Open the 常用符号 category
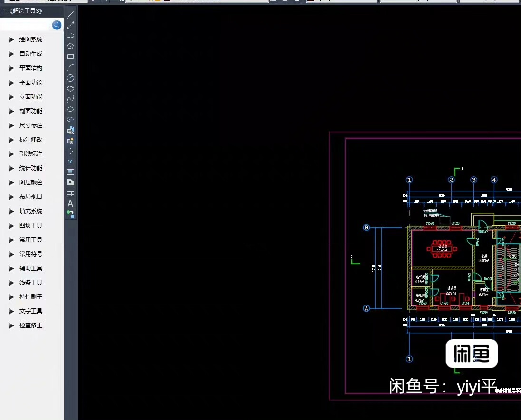Image resolution: width=521 pixels, height=420 pixels. coord(30,254)
